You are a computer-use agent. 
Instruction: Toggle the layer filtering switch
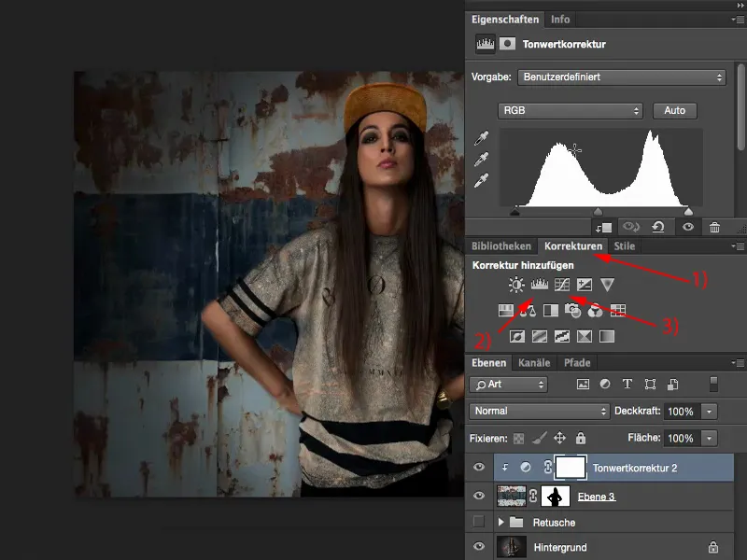(x=713, y=384)
